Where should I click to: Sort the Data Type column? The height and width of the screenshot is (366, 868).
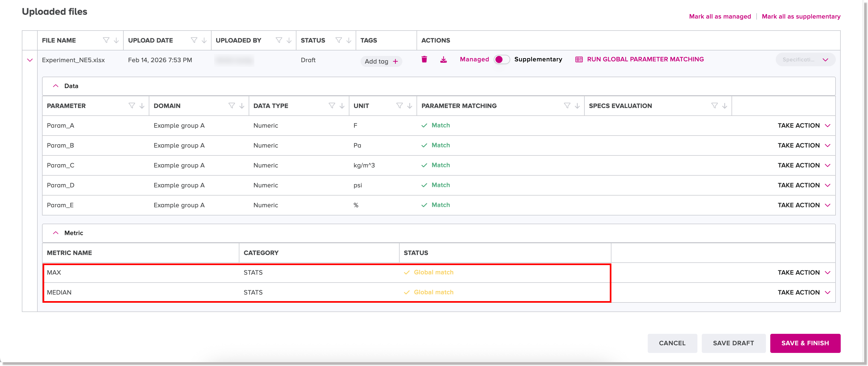(342, 106)
